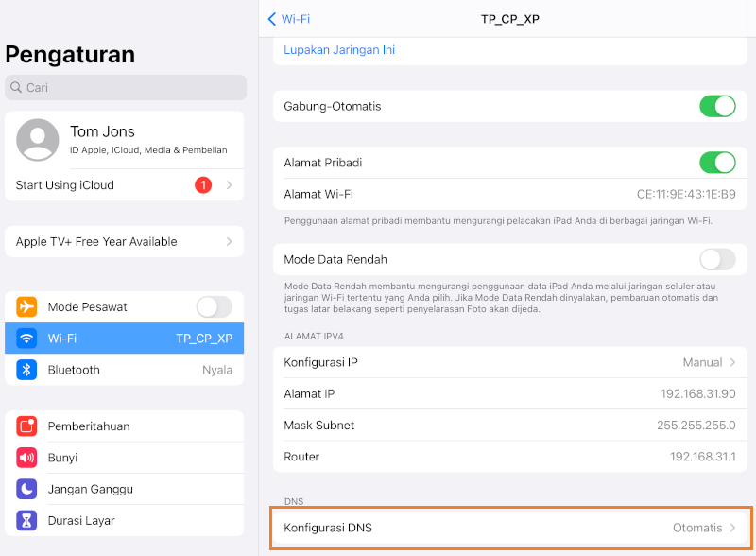Turn off the Alamat Pribadi switch

pos(717,163)
